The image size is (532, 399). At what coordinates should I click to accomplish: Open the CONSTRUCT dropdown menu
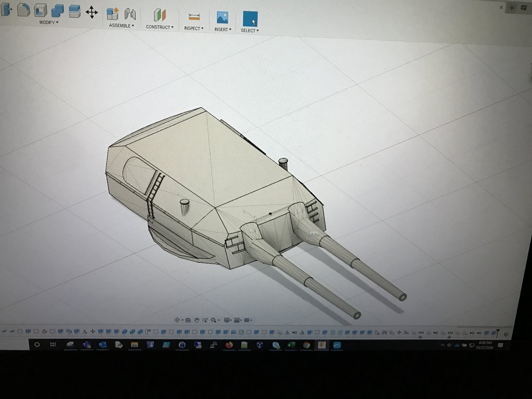[x=160, y=27]
